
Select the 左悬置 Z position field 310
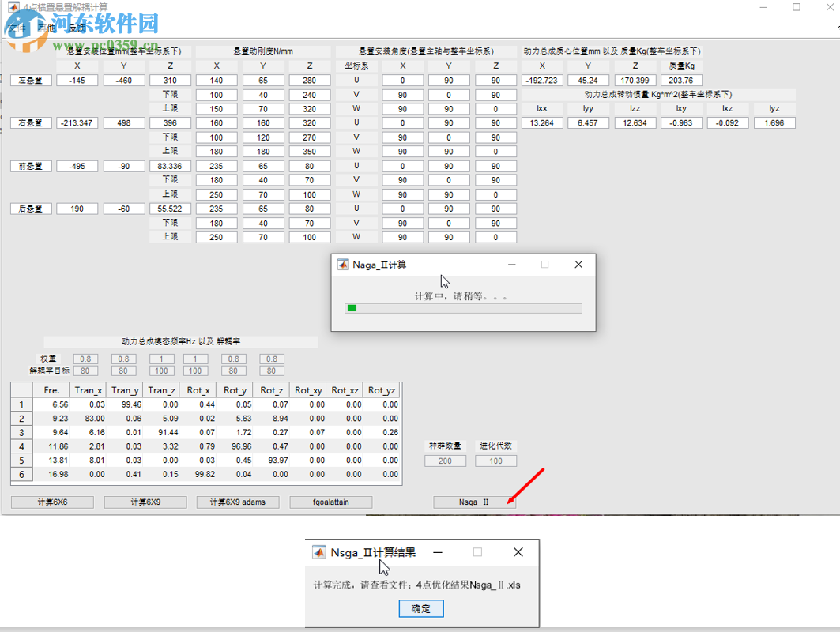pos(171,81)
